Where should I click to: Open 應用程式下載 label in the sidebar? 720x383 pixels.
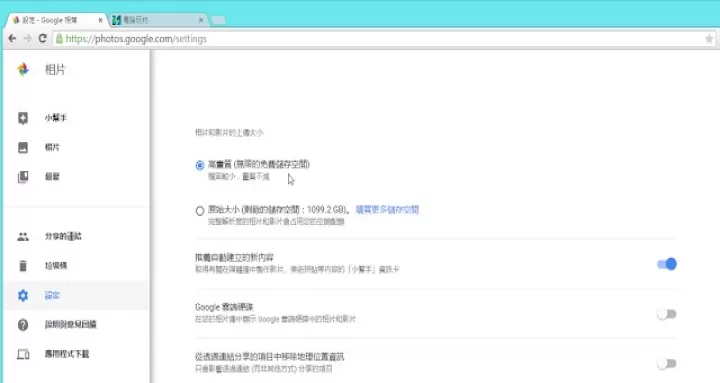pos(67,354)
